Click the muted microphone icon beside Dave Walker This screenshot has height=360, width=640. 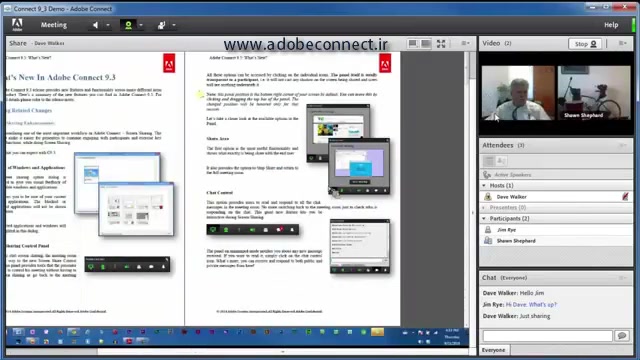[x=625, y=197]
